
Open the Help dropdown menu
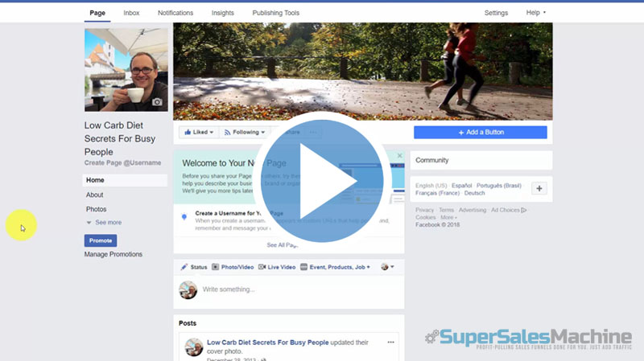tap(535, 13)
